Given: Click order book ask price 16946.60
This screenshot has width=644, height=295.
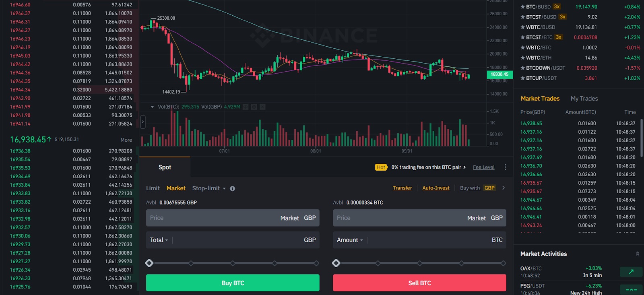Looking at the screenshot, I should (x=20, y=5).
